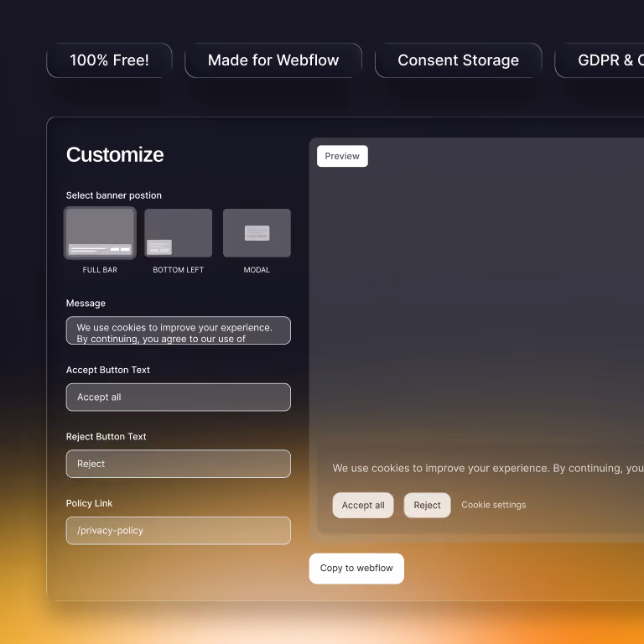Click the FULL BAR caption text
The height and width of the screenshot is (644, 644).
(x=100, y=270)
